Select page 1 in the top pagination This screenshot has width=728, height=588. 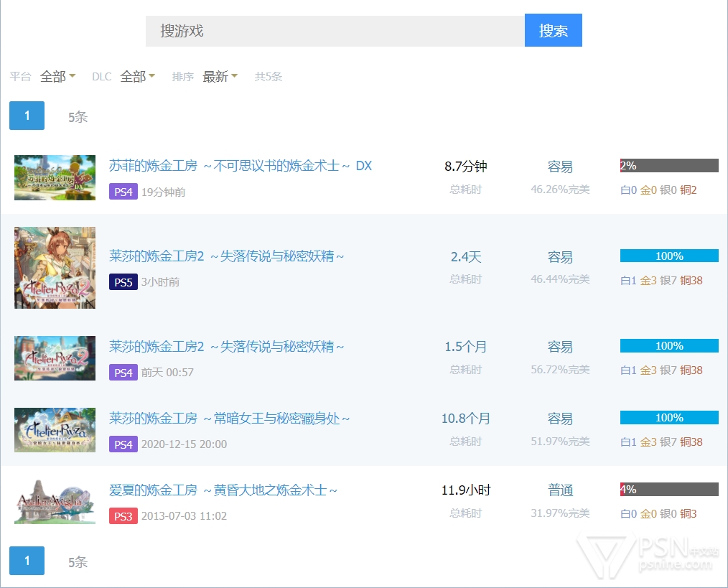27,116
